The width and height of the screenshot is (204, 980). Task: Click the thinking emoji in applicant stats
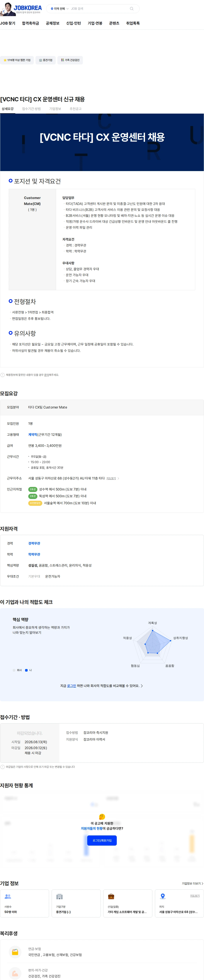102,816
